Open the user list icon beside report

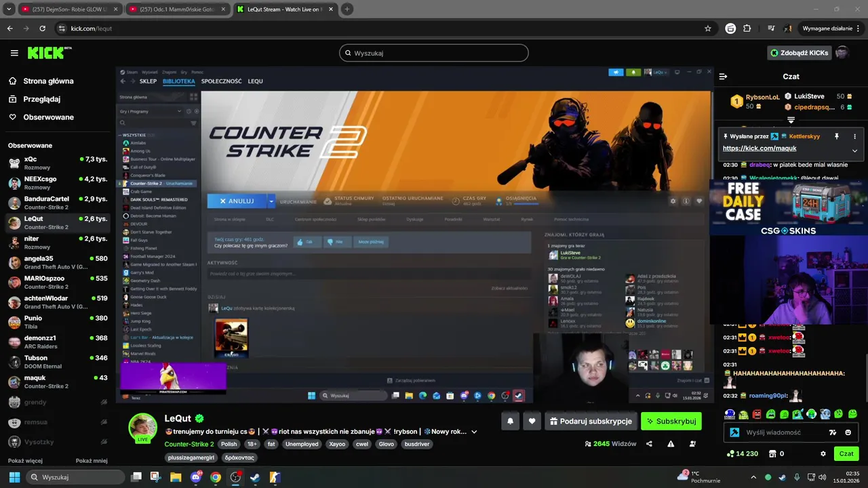[692, 444]
